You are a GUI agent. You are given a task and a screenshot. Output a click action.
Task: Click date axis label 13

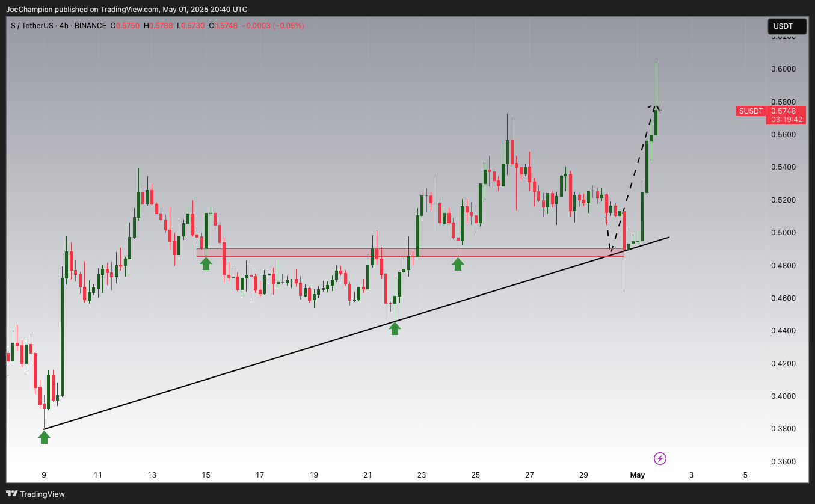(152, 475)
